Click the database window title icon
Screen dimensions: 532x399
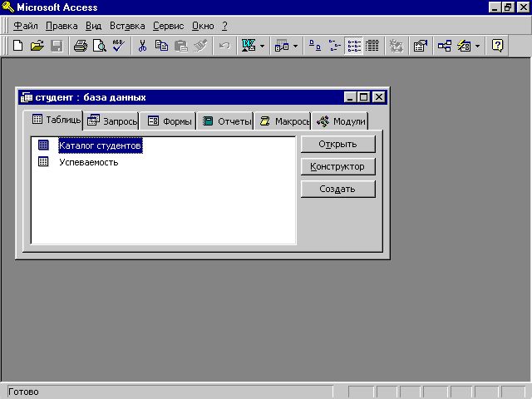(x=27, y=97)
